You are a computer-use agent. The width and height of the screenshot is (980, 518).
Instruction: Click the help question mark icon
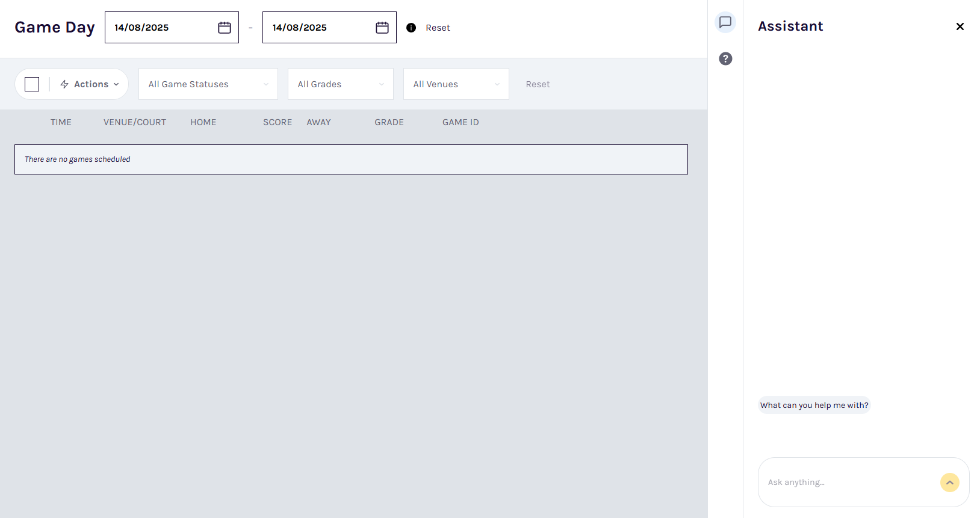tap(725, 59)
